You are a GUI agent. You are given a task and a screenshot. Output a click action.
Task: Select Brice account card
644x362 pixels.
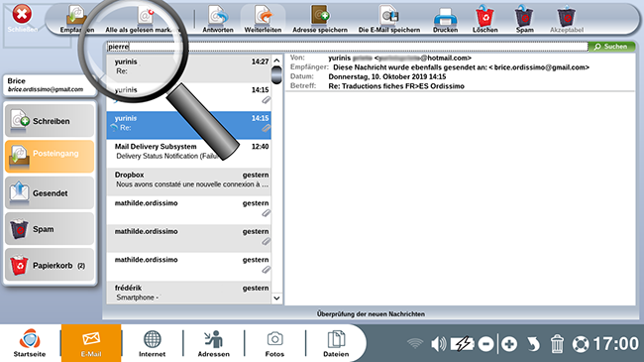pyautogui.click(x=50, y=85)
